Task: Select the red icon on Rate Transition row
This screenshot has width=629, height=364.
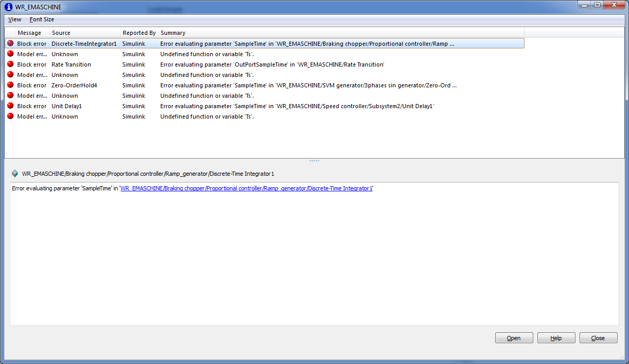Action: coord(10,64)
